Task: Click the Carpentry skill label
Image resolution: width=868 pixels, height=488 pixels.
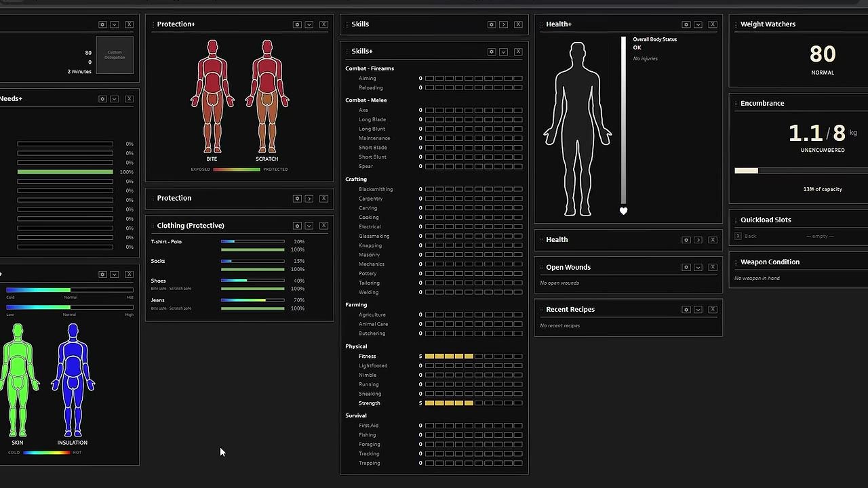Action: (x=371, y=199)
